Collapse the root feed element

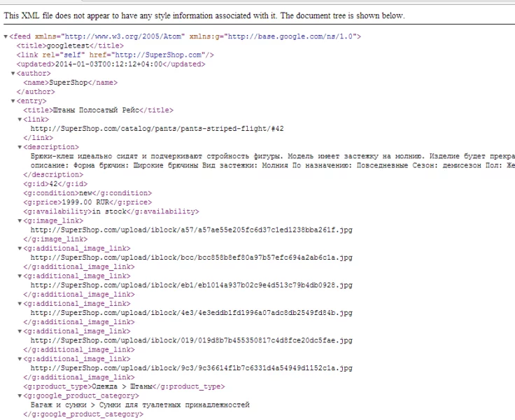[x=6, y=36]
